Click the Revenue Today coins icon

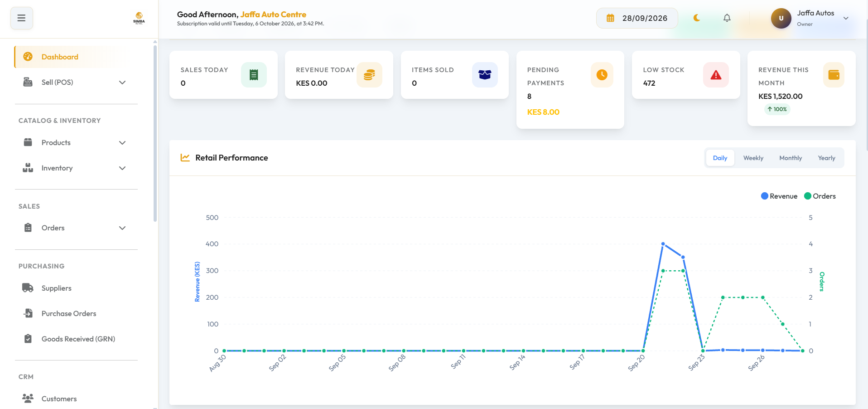369,75
